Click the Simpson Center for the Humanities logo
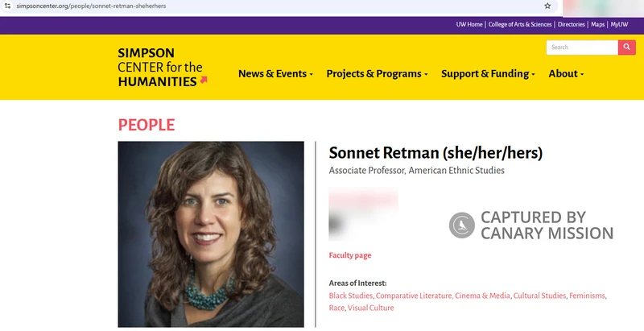 coord(161,67)
